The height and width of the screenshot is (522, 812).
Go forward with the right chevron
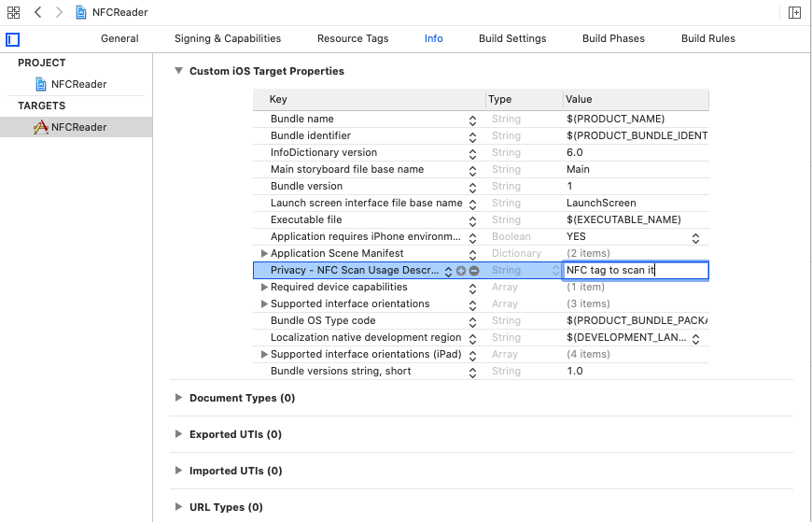tap(59, 12)
